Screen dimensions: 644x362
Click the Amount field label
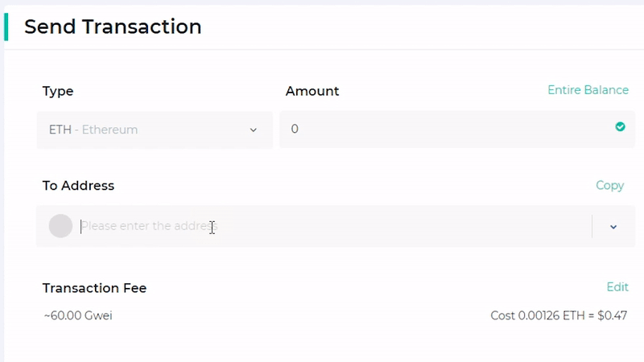pyautogui.click(x=312, y=91)
